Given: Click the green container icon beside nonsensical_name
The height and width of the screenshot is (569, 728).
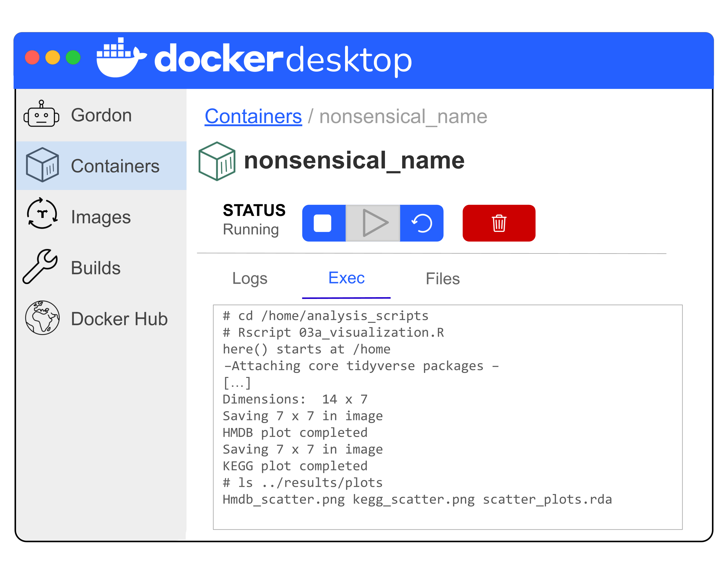Looking at the screenshot, I should tap(217, 161).
